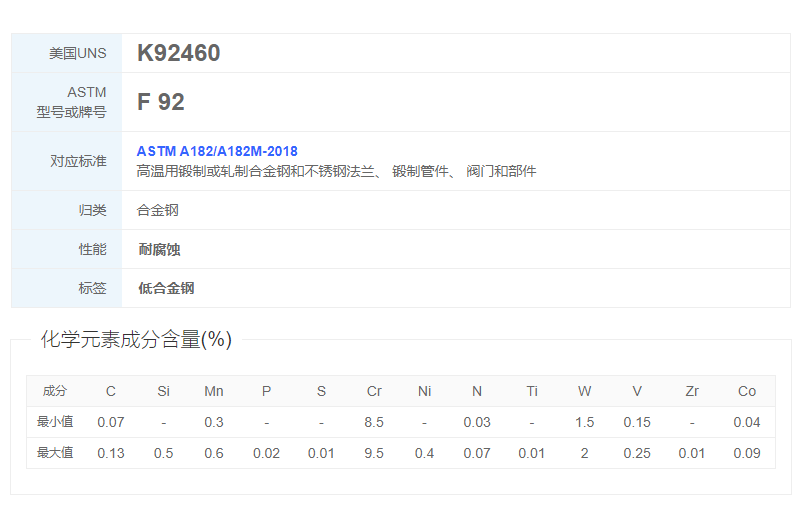800x510 pixels.
Task: Click the Si minimum dash cell
Action: click(x=163, y=423)
